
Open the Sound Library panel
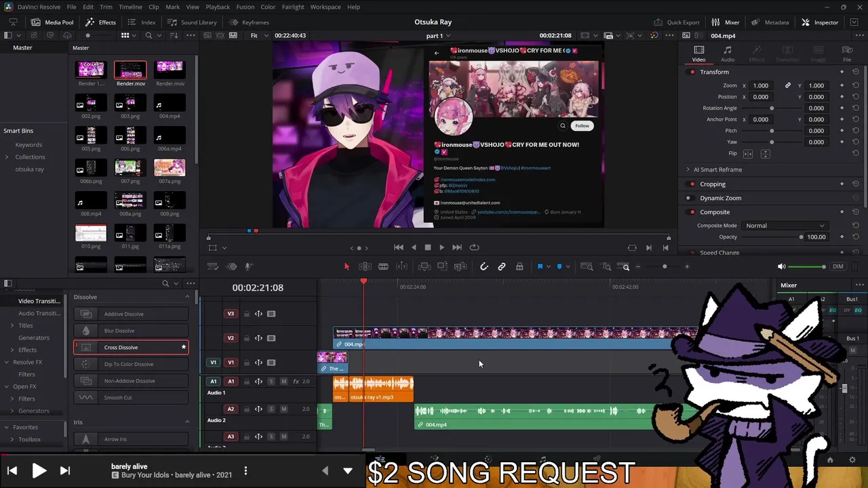click(192, 22)
